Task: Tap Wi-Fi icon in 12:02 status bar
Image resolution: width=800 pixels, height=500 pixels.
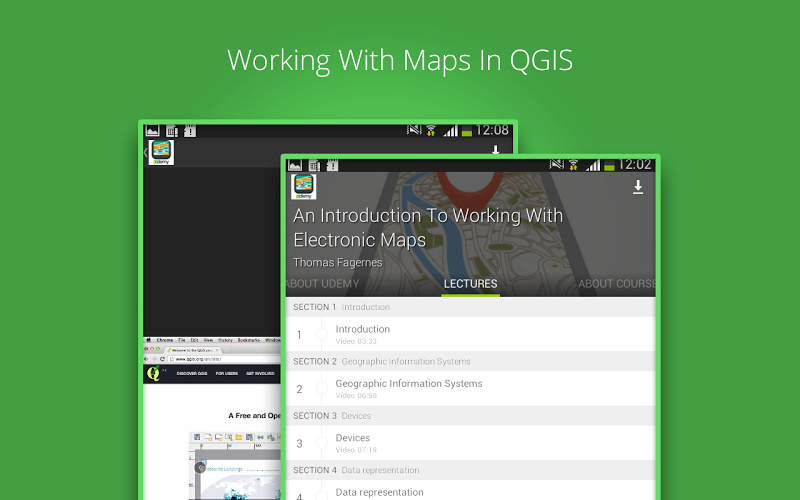Action: pyautogui.click(x=573, y=165)
